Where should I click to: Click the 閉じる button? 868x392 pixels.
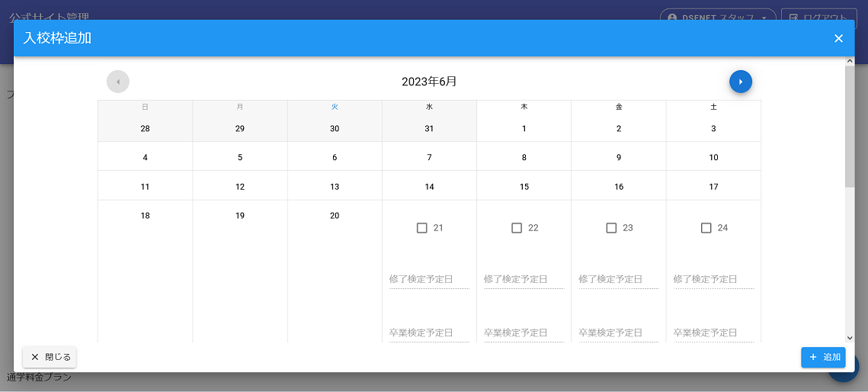point(50,357)
